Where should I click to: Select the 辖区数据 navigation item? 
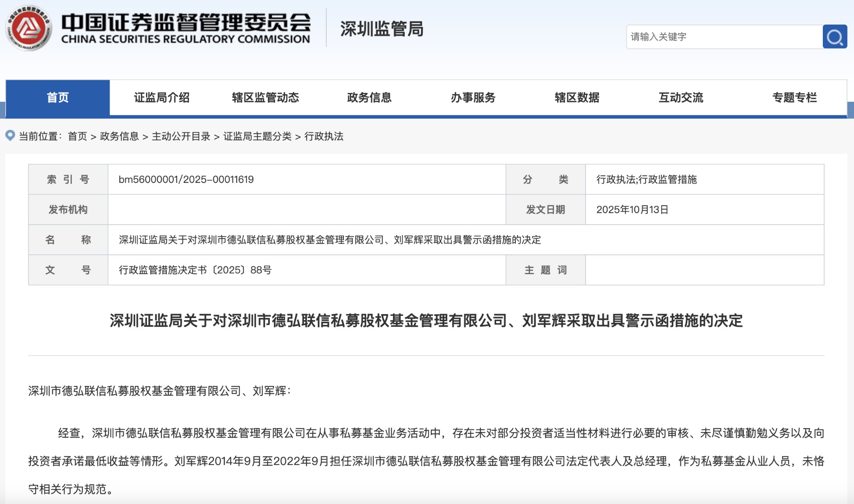pyautogui.click(x=577, y=97)
